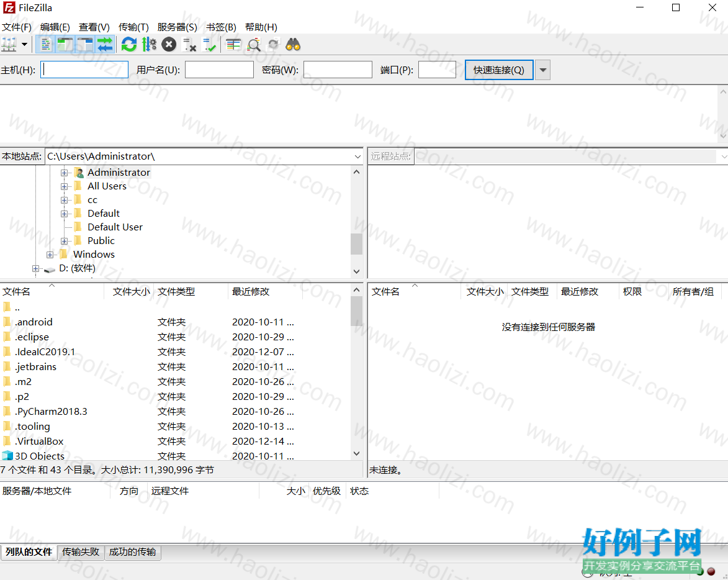Sort local list by 文件大小 column
This screenshot has width=728, height=580.
pyautogui.click(x=130, y=292)
